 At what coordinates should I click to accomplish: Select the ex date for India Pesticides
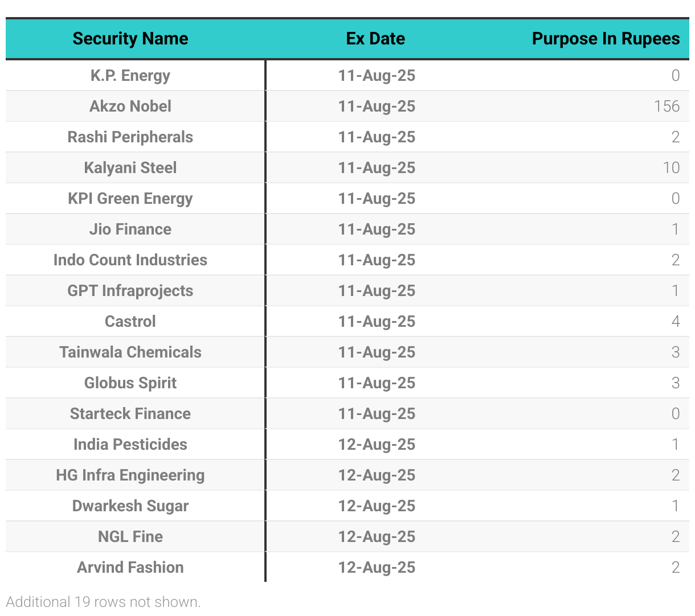click(377, 445)
